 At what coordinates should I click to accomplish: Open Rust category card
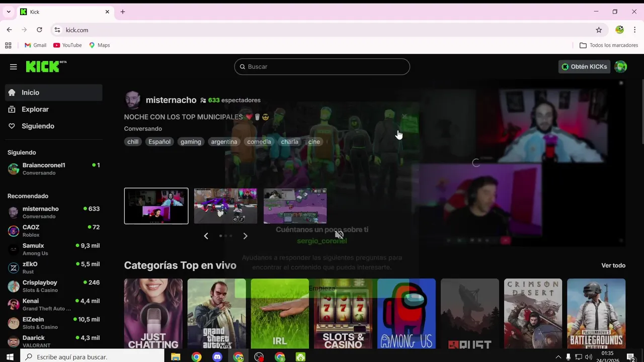click(x=470, y=314)
